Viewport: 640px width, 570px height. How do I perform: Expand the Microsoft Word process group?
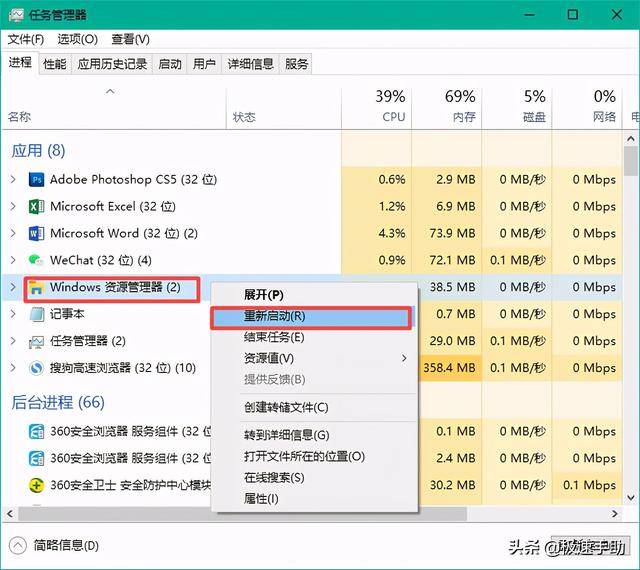13,233
